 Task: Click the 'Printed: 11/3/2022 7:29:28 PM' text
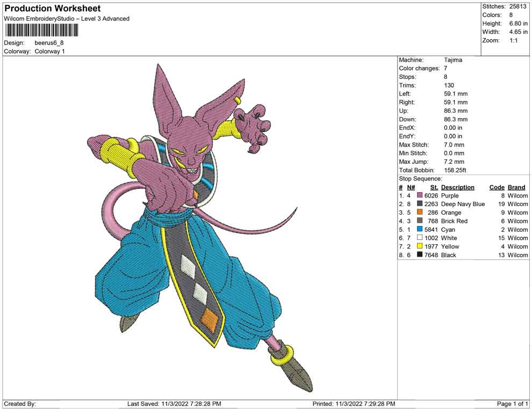coord(354,404)
